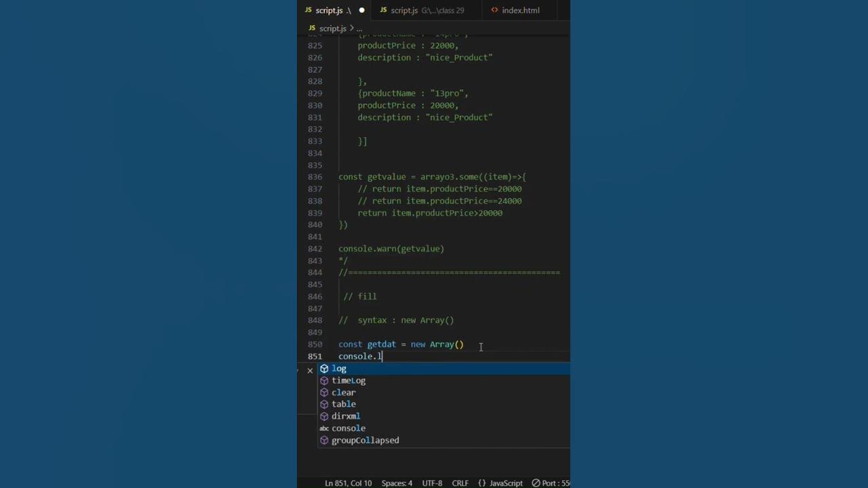This screenshot has width=868, height=488.
Task: Click 'return item.productPrice>20000' line
Action: pos(430,213)
